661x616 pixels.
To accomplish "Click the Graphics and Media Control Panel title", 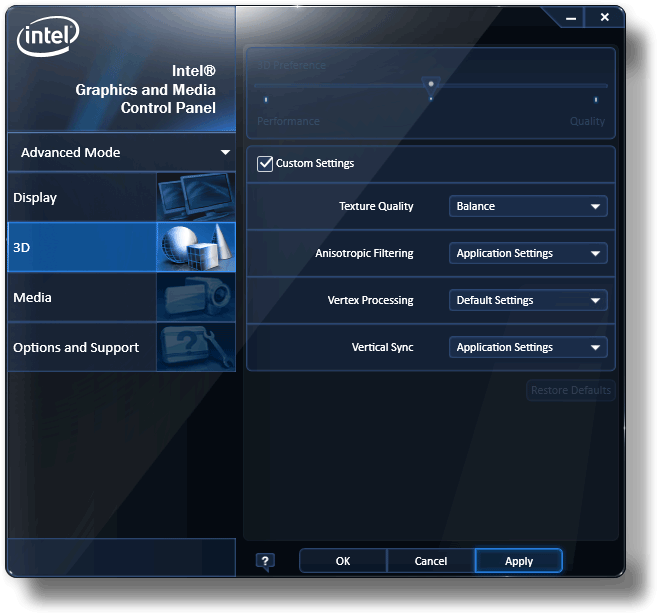I will click(146, 89).
